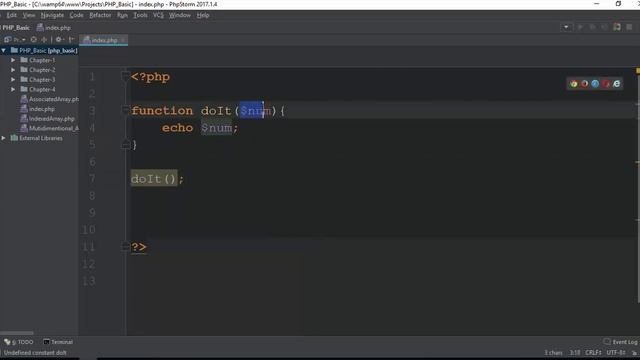Image resolution: width=640 pixels, height=360 pixels.
Task: Expand the Chapter-4 folder
Action: point(13,89)
